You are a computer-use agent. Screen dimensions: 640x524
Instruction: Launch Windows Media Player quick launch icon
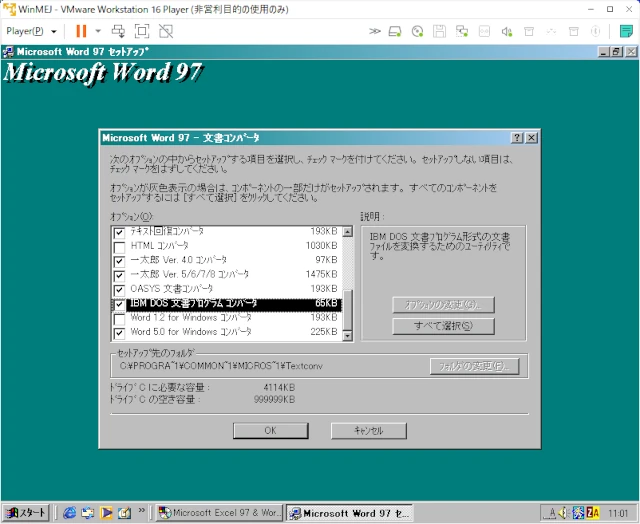click(x=106, y=513)
